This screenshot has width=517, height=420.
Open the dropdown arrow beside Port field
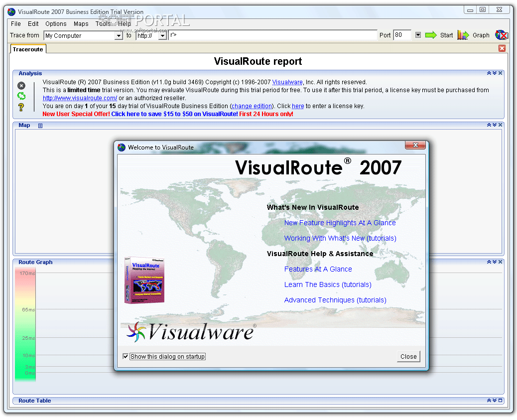(x=418, y=35)
